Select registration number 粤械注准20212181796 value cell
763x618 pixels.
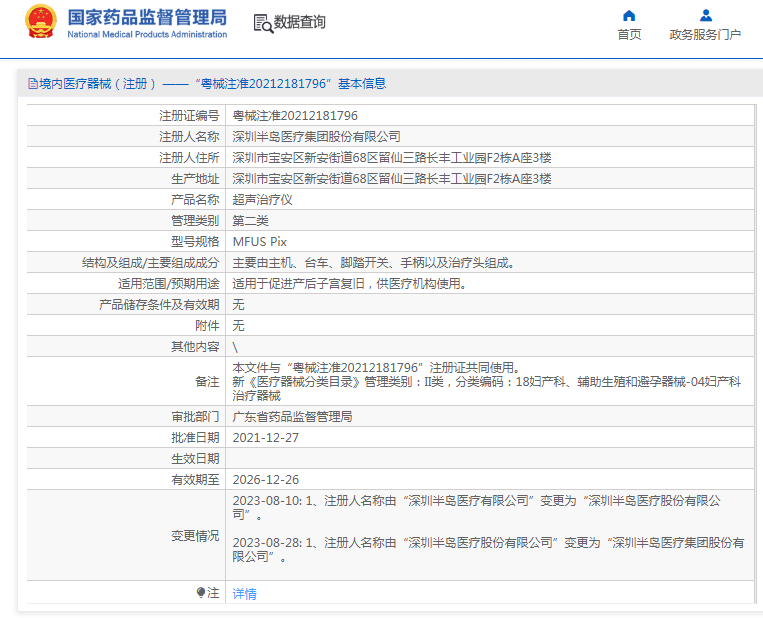(490, 116)
